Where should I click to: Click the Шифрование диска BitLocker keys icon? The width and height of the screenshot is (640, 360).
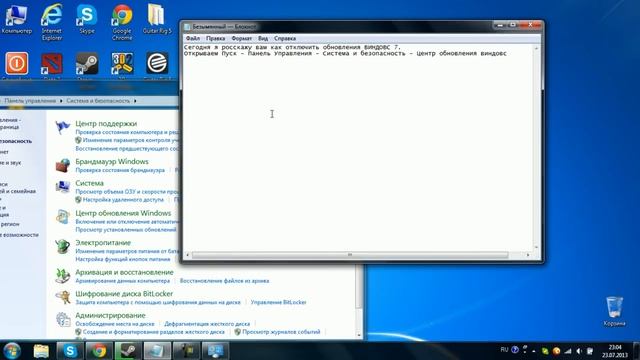pyautogui.click(x=62, y=297)
